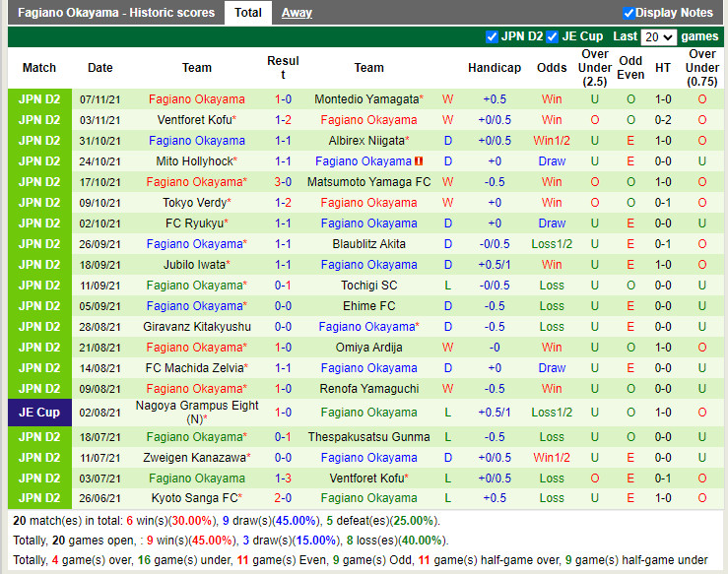Open the Last 20 games dropdown
This screenshot has height=574, width=728.
[658, 37]
